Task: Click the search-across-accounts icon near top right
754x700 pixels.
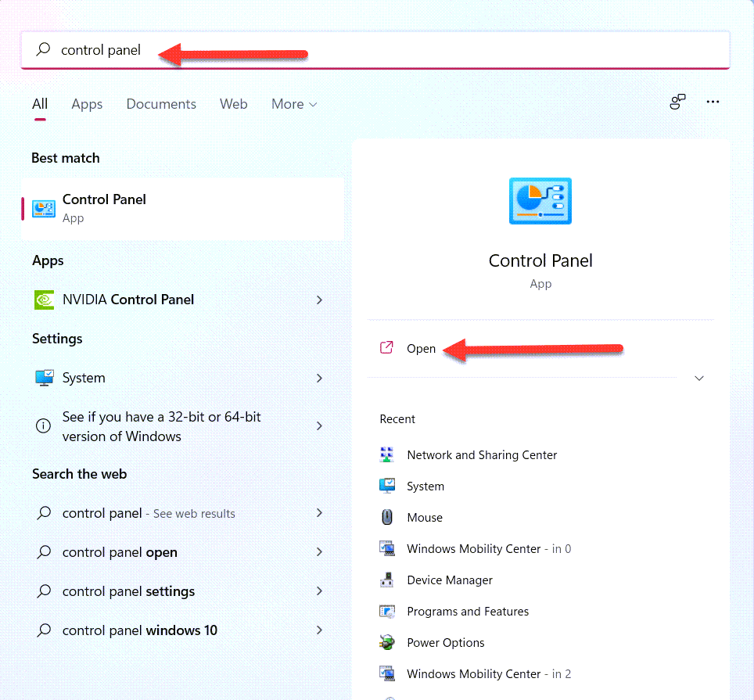Action: pos(677,102)
